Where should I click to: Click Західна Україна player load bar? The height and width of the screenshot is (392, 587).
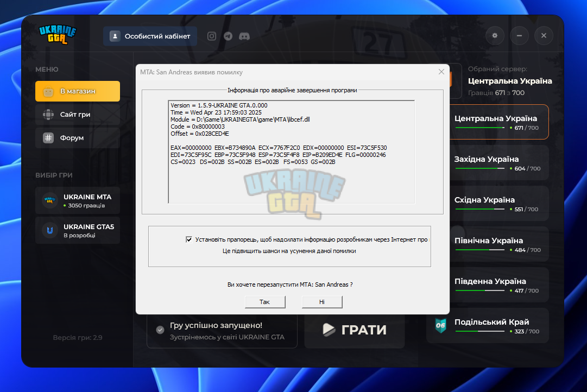click(x=480, y=168)
